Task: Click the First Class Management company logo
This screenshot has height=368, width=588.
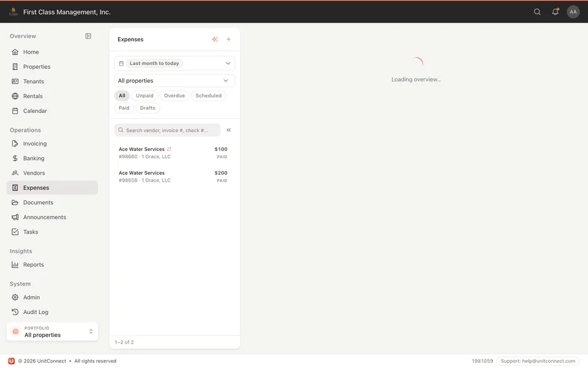Action: 13,12
